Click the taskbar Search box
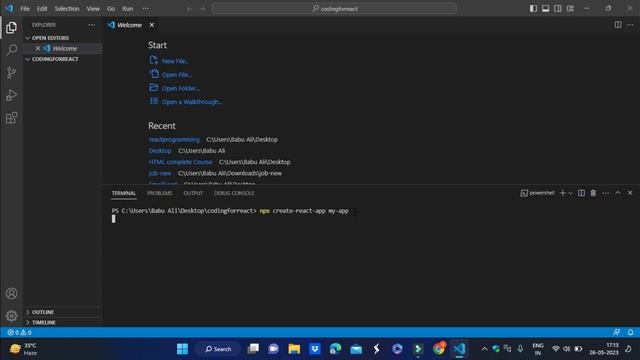This screenshot has width=640, height=360. coord(218,349)
